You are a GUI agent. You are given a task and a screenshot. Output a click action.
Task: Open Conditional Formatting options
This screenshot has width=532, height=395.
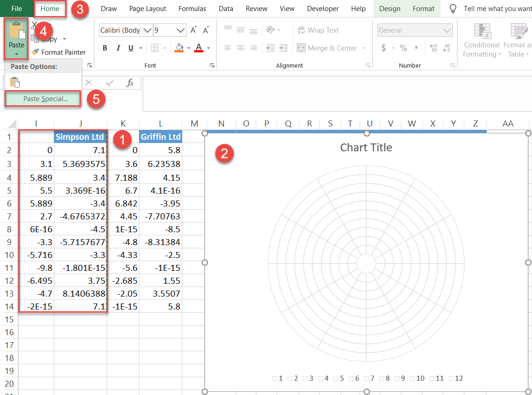click(x=481, y=40)
